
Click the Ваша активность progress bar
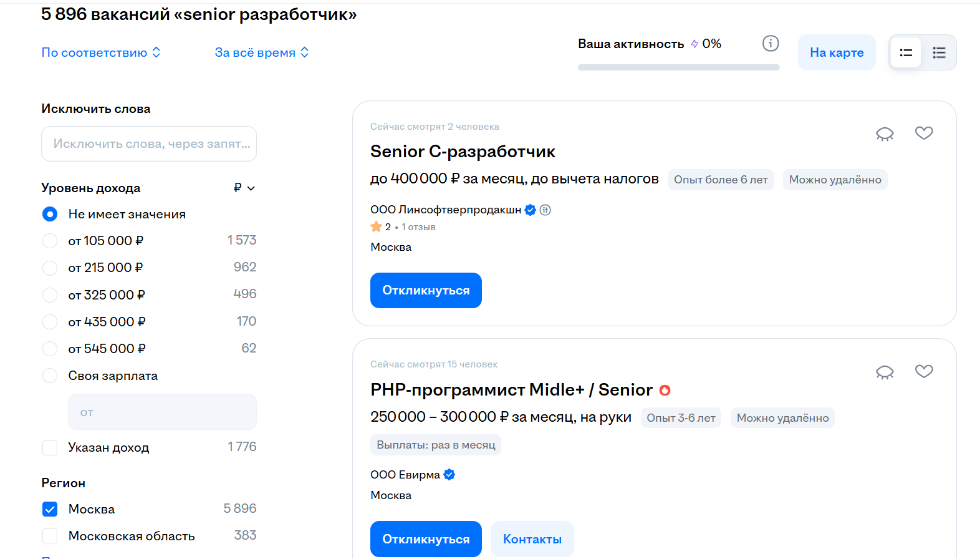[678, 67]
